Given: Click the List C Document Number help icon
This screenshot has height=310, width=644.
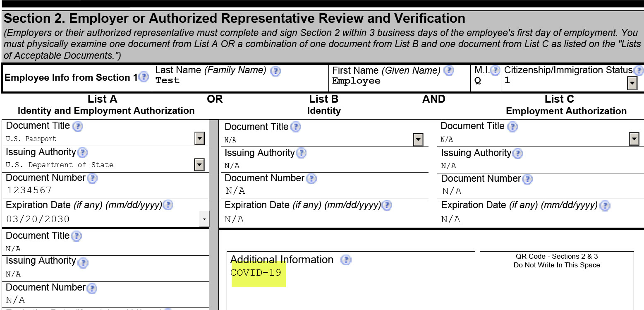Looking at the screenshot, I should (528, 179).
